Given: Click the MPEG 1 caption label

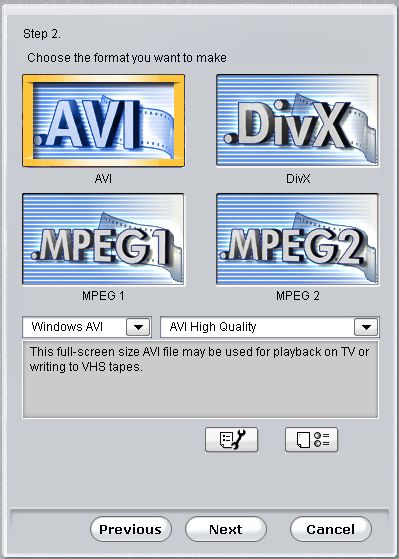Looking at the screenshot, I should (x=103, y=296).
